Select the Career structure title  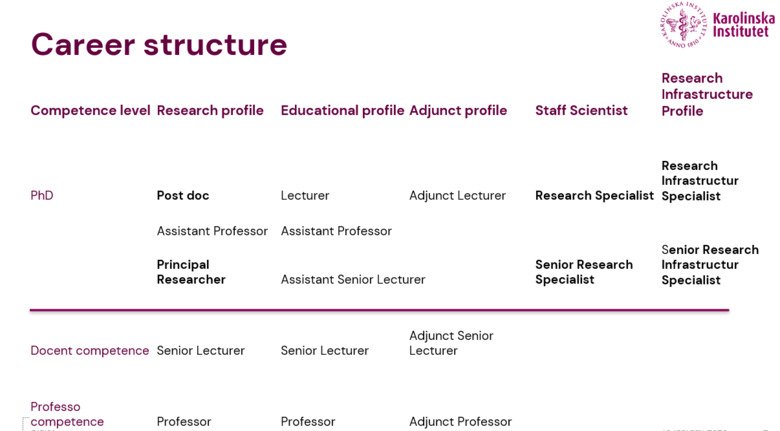coord(159,44)
